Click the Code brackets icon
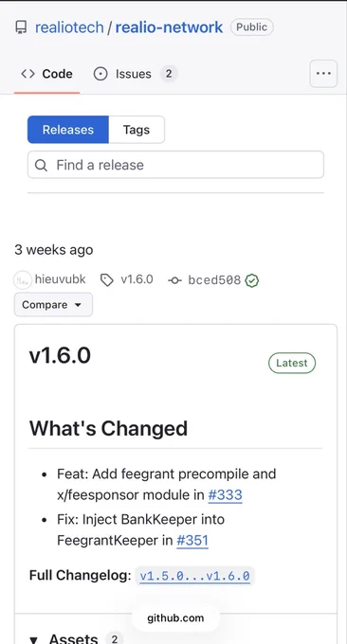The height and width of the screenshot is (644, 347). coord(27,74)
